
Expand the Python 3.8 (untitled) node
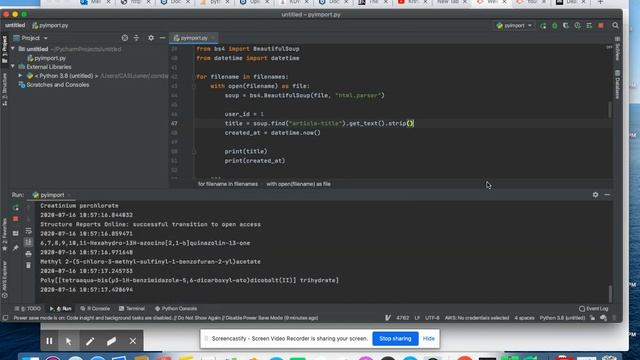(x=20, y=76)
